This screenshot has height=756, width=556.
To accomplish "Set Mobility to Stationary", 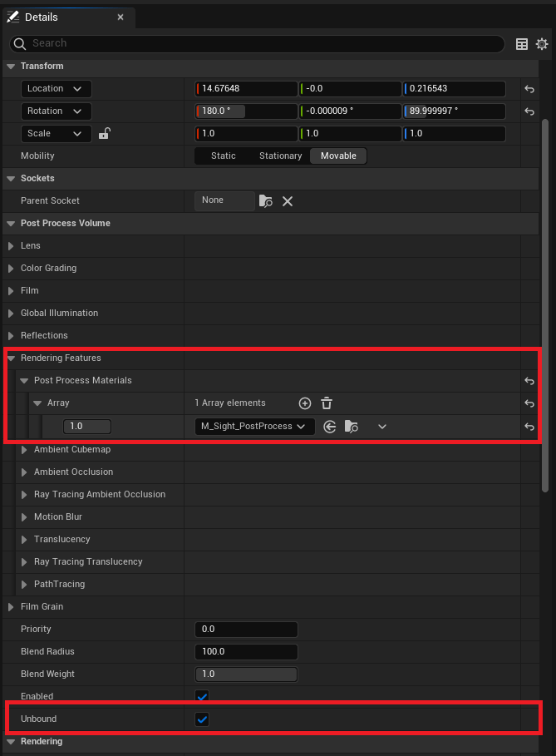I will click(280, 156).
